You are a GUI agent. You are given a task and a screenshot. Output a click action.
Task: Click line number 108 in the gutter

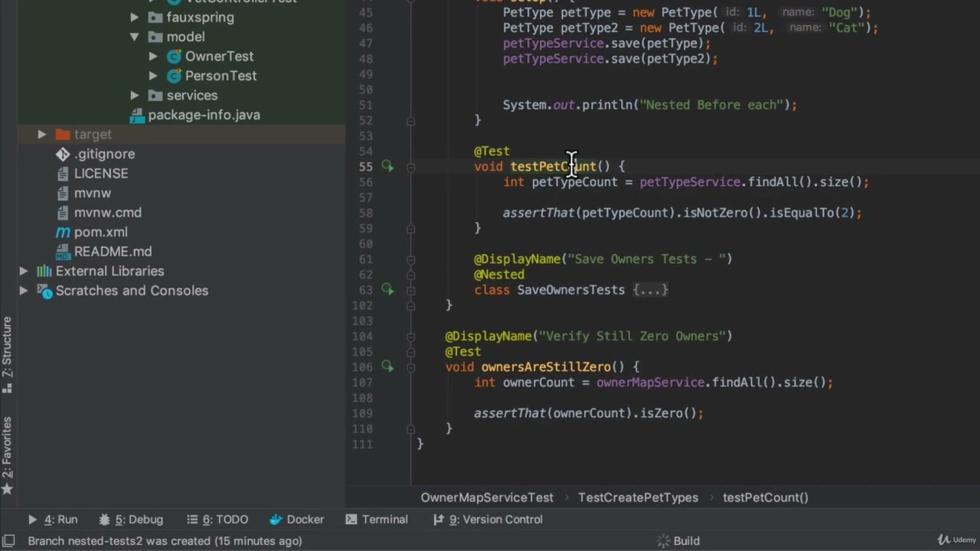click(363, 398)
